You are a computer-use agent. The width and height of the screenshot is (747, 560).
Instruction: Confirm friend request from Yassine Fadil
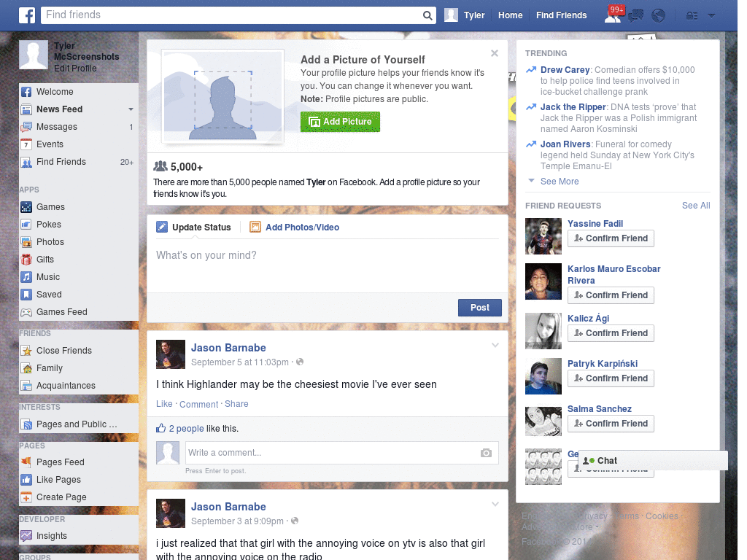click(x=611, y=238)
